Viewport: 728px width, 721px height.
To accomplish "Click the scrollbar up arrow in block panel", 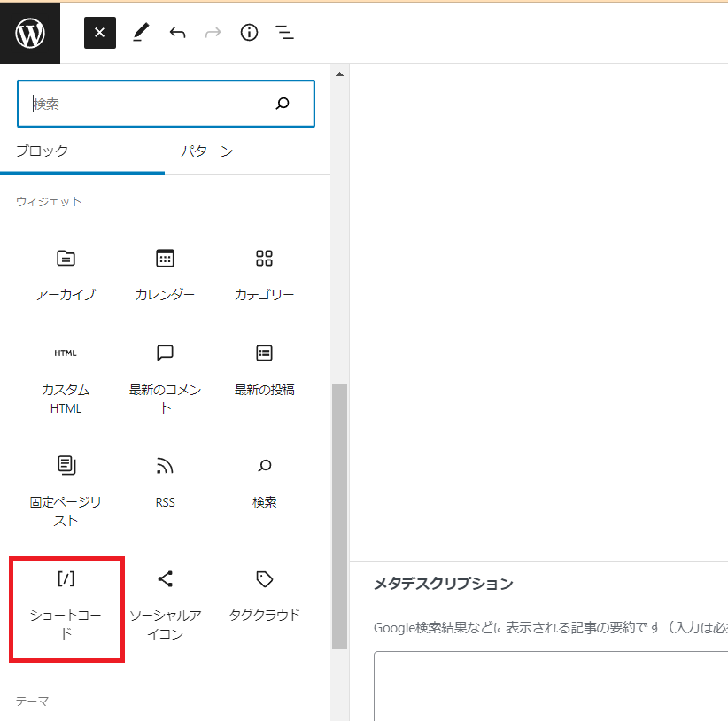I will pos(340,74).
